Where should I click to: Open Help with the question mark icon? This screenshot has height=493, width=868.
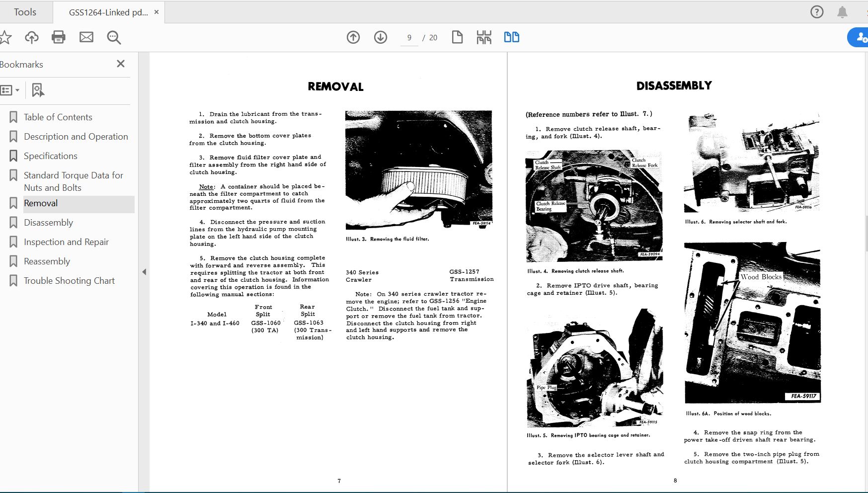(816, 11)
